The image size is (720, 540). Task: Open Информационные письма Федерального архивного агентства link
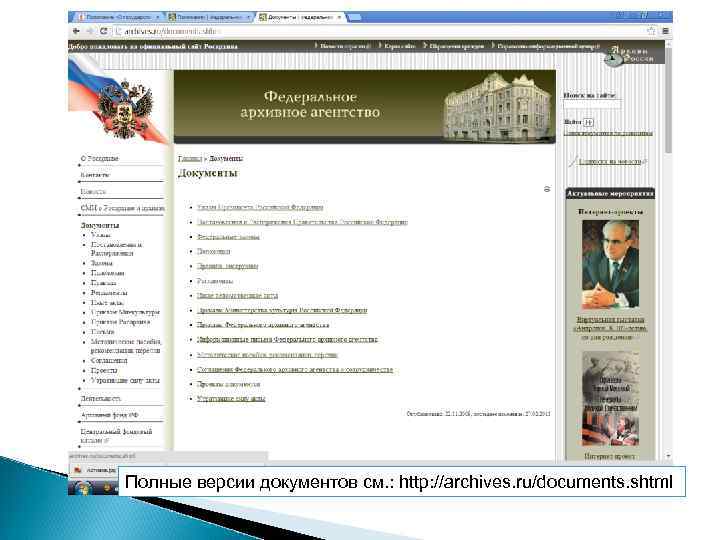coord(287,339)
